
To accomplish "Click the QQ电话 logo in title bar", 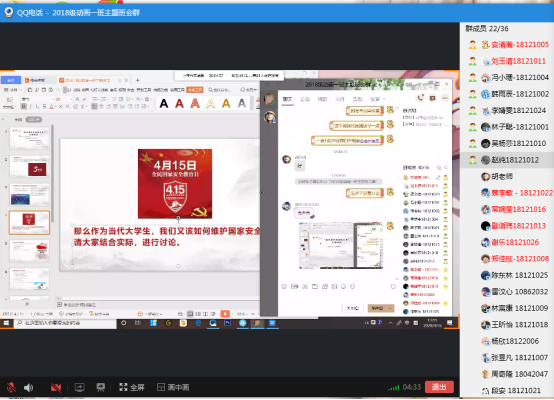I will click(x=9, y=13).
